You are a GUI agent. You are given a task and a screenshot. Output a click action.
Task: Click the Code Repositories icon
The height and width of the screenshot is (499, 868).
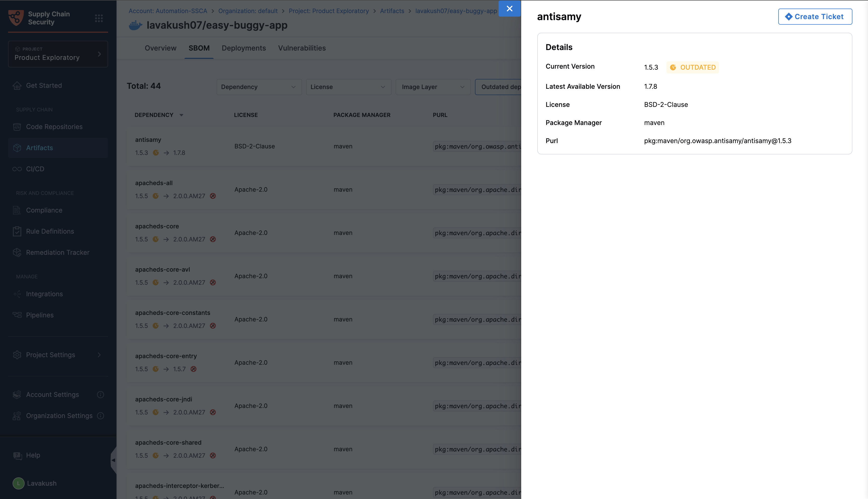click(17, 127)
